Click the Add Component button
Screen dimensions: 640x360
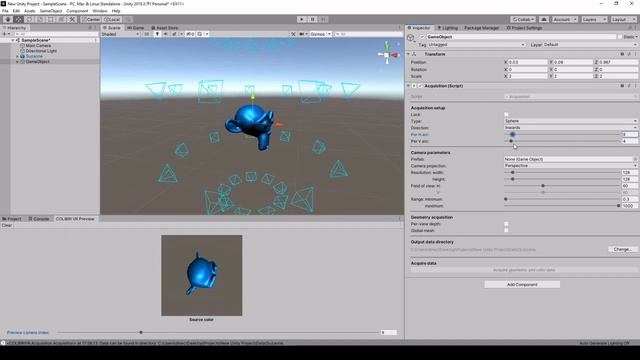pyautogui.click(x=522, y=284)
